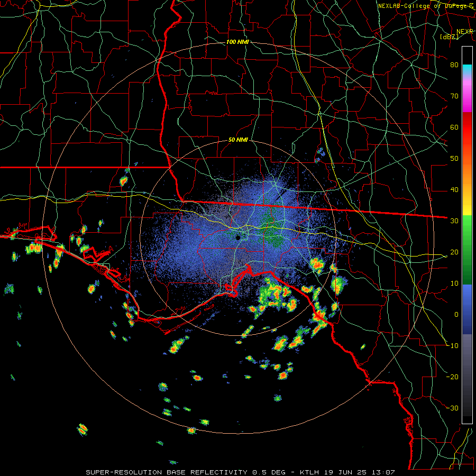Click the 80 value on dBZ scale
Image resolution: width=476 pixels, height=476 pixels.
454,65
